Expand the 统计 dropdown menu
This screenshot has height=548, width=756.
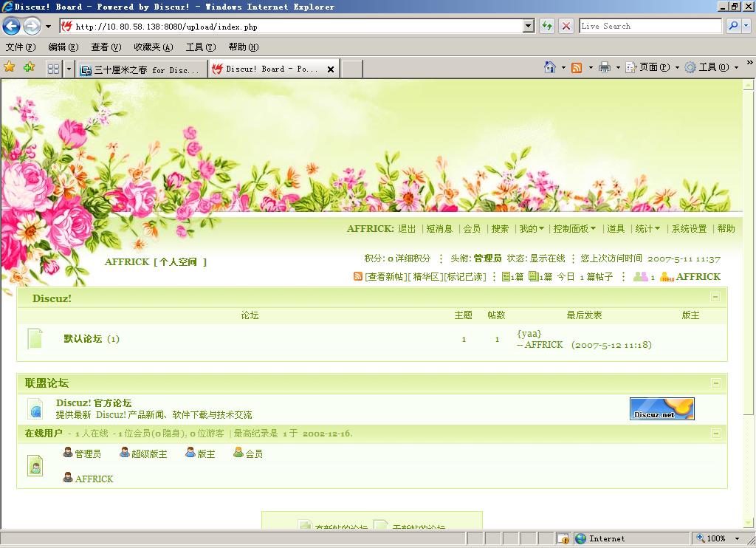coord(656,229)
